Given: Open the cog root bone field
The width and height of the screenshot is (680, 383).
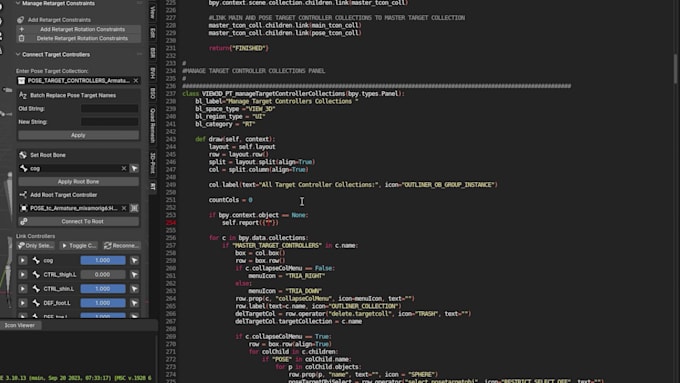Looking at the screenshot, I should click(x=73, y=168).
